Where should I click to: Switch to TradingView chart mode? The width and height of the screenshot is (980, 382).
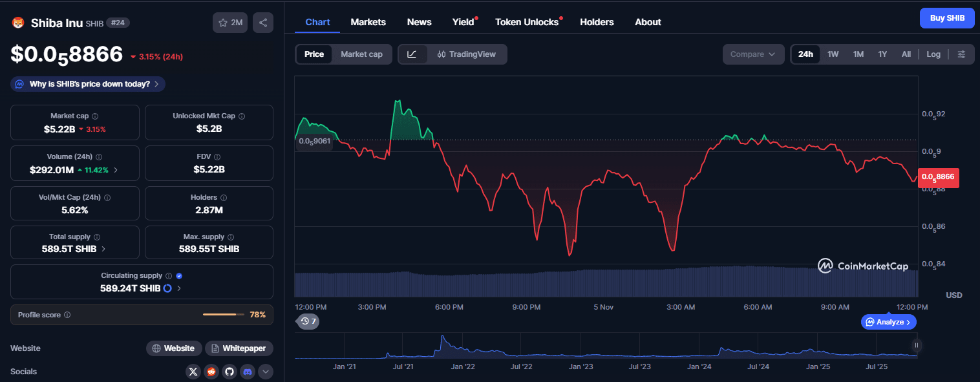click(466, 54)
